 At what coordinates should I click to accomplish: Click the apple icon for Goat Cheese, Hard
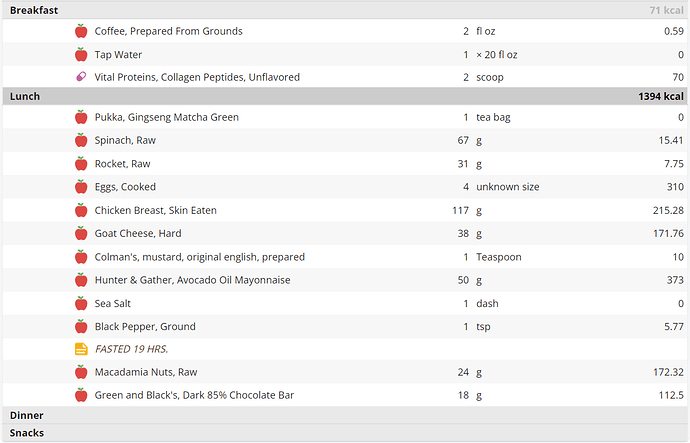tap(81, 233)
